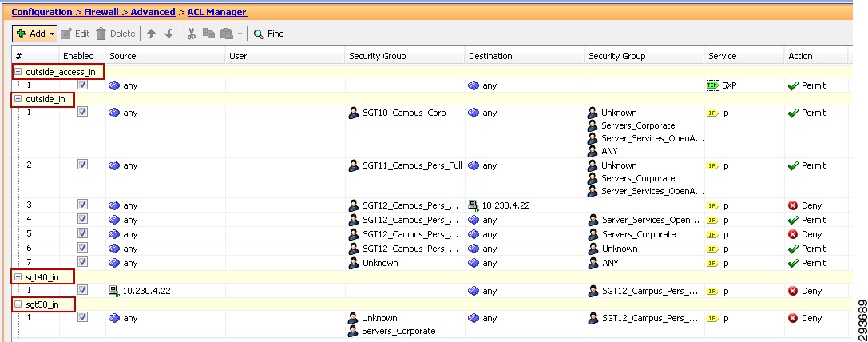
Task: Collapse the sgt40_in ACL group
Action: tap(18, 276)
